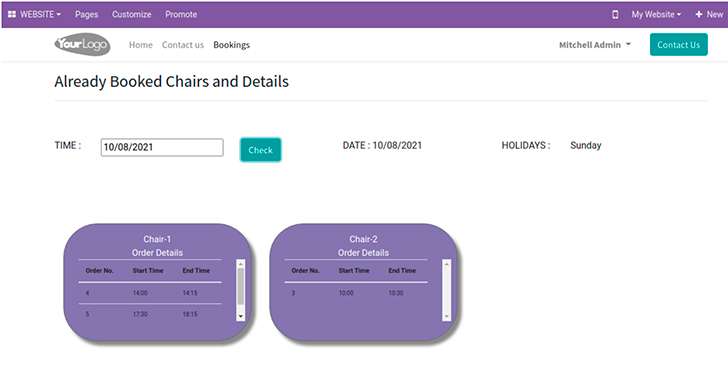Expand the My Website dropdown
Screen dimensions: 728x368
click(656, 14)
